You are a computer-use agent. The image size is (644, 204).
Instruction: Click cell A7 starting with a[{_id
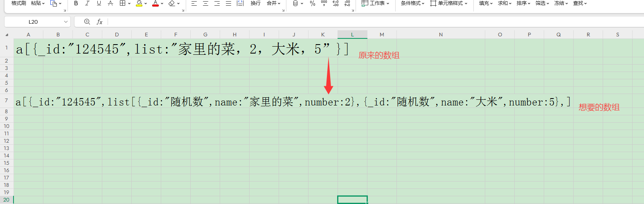coord(28,101)
